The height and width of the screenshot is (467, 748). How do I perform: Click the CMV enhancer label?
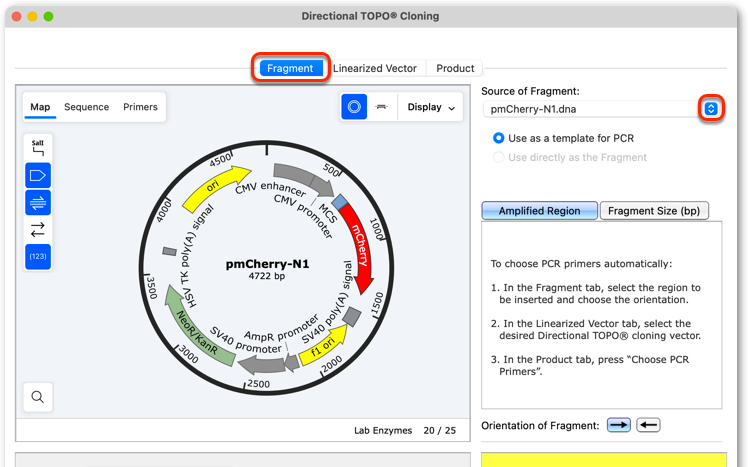[x=270, y=187]
